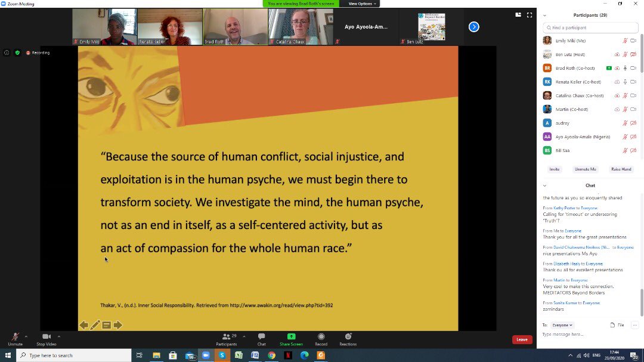
Task: Select Bill Saa in the participants list
Action: (x=589, y=150)
